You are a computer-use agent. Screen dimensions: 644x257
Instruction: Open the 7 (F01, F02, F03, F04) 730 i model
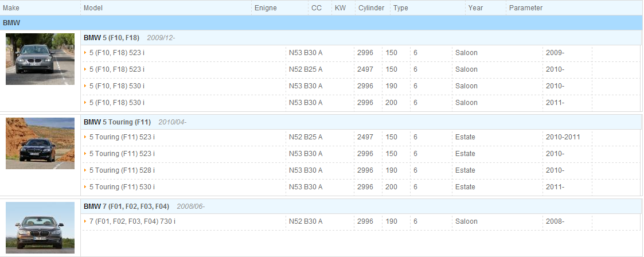coord(132,221)
